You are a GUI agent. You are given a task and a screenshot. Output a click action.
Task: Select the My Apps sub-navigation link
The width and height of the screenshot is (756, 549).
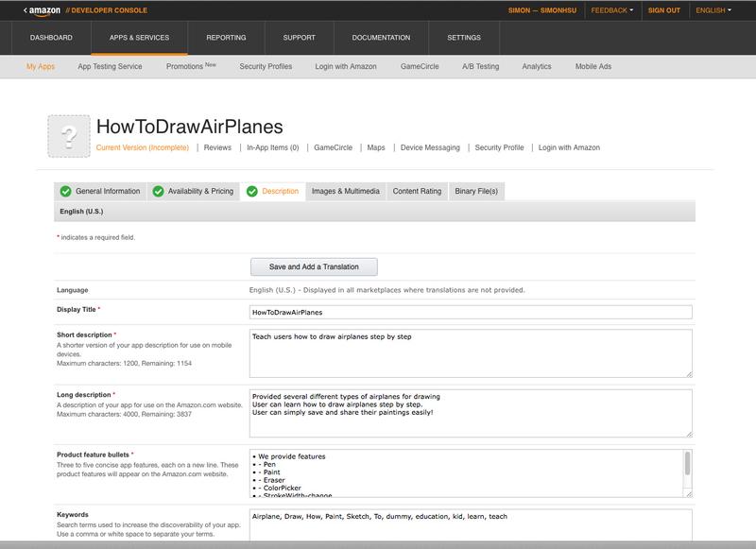[41, 66]
